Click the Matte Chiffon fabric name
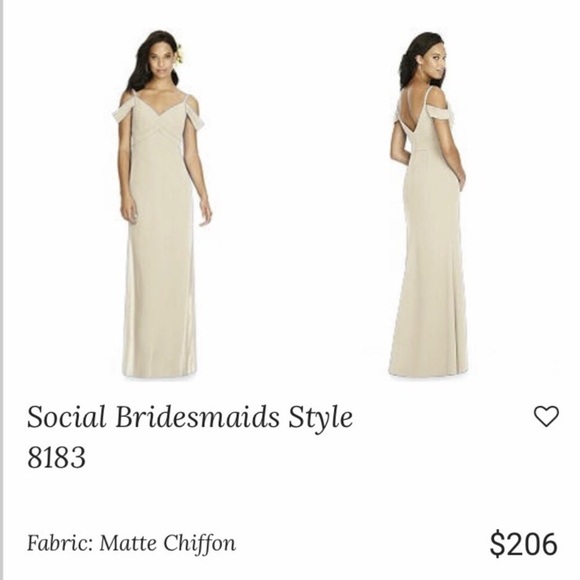 (168, 543)
